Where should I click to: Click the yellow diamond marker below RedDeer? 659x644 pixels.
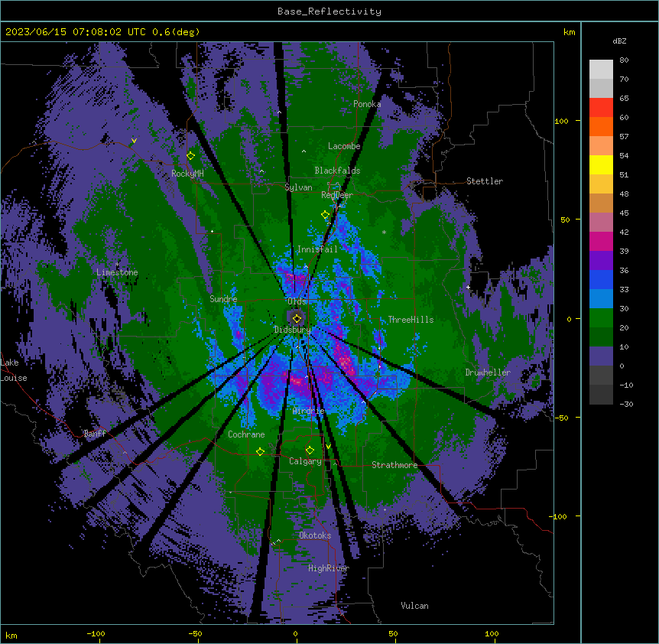326,215
